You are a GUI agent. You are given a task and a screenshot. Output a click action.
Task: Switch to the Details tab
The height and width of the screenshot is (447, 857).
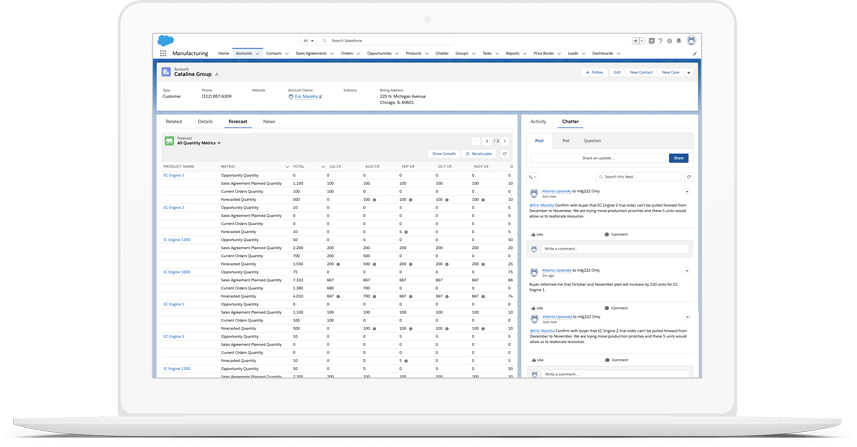pyautogui.click(x=205, y=121)
